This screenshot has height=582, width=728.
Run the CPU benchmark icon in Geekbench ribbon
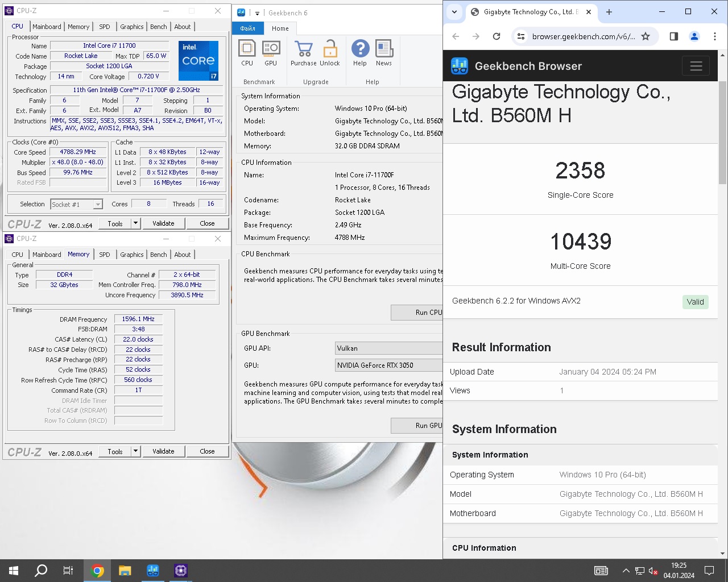tap(247, 53)
